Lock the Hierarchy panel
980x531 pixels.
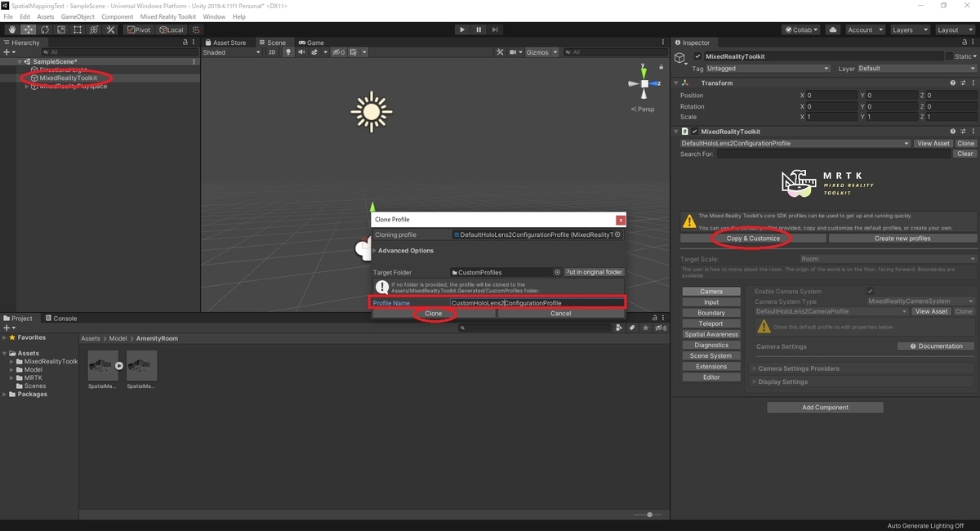pyautogui.click(x=185, y=42)
